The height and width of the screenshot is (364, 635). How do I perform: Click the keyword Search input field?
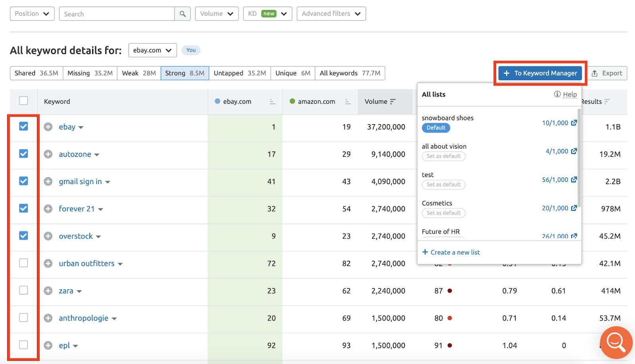coord(117,14)
